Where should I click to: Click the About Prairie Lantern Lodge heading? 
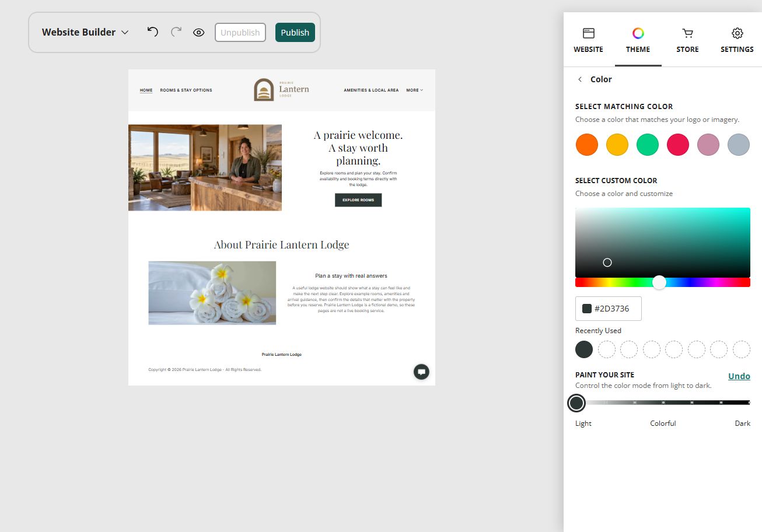point(282,244)
